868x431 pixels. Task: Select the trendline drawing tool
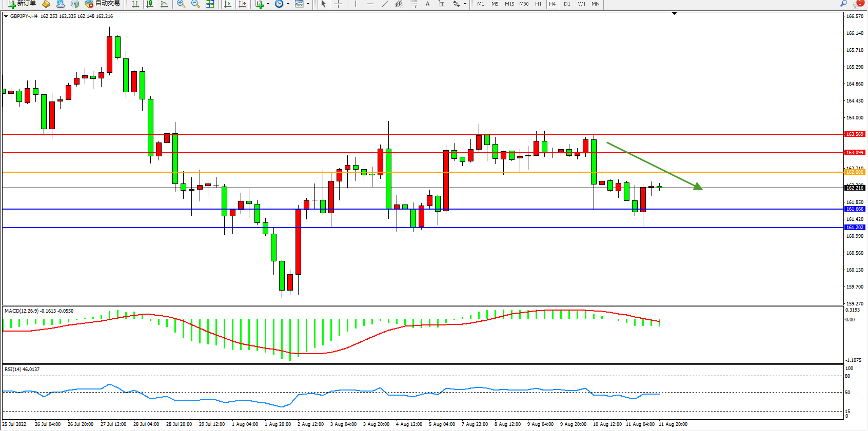[385, 4]
